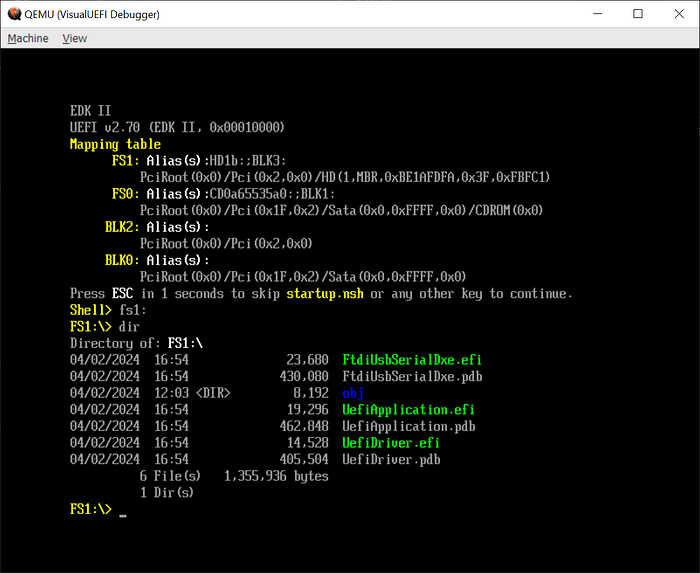Image resolution: width=700 pixels, height=573 pixels.
Task: Click the FS0: mapping label
Action: point(126,194)
